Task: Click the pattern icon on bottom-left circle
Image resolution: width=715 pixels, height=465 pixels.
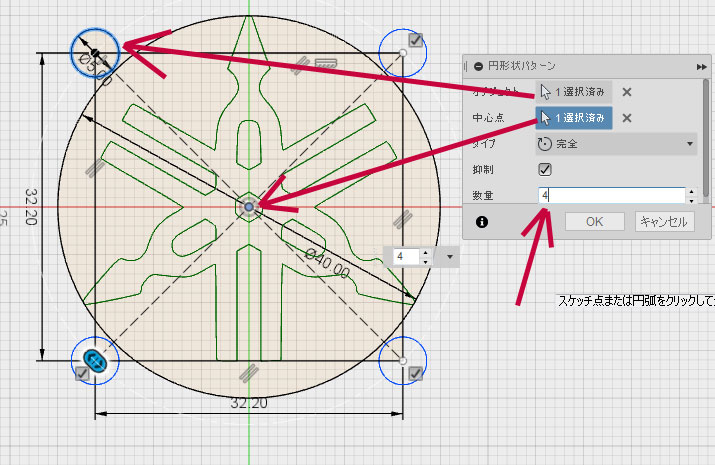Action: click(96, 361)
